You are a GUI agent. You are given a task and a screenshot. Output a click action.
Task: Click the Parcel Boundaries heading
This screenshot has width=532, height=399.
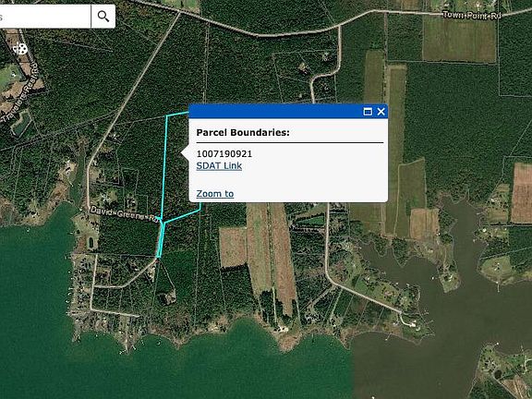click(x=243, y=132)
